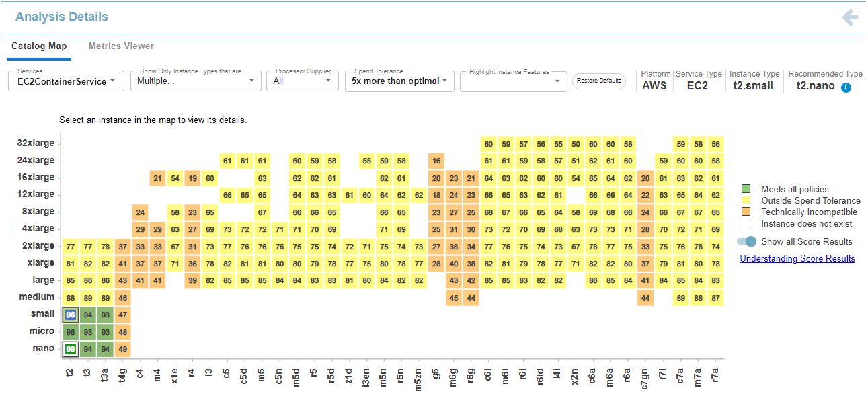Open the Services dropdown showing EC2ContainerService
868x394 pixels.
(x=65, y=81)
